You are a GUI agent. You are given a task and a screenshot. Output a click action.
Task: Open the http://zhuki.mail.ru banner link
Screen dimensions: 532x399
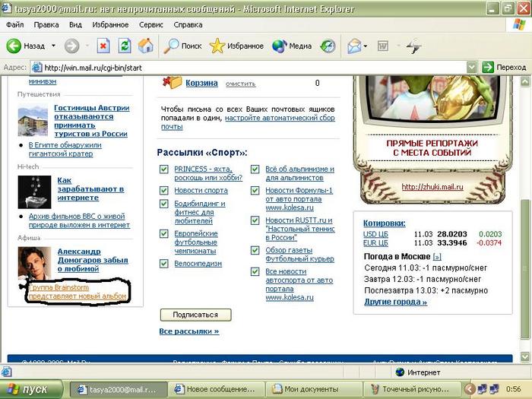click(432, 187)
